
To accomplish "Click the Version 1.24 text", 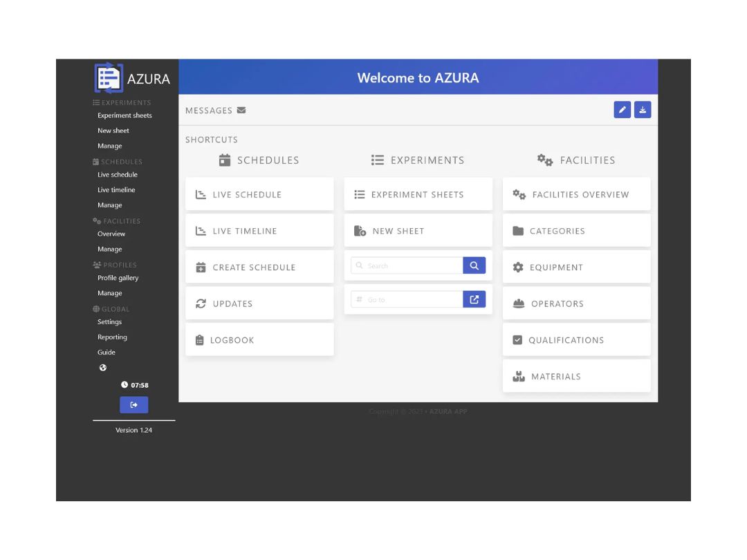I will [134, 430].
